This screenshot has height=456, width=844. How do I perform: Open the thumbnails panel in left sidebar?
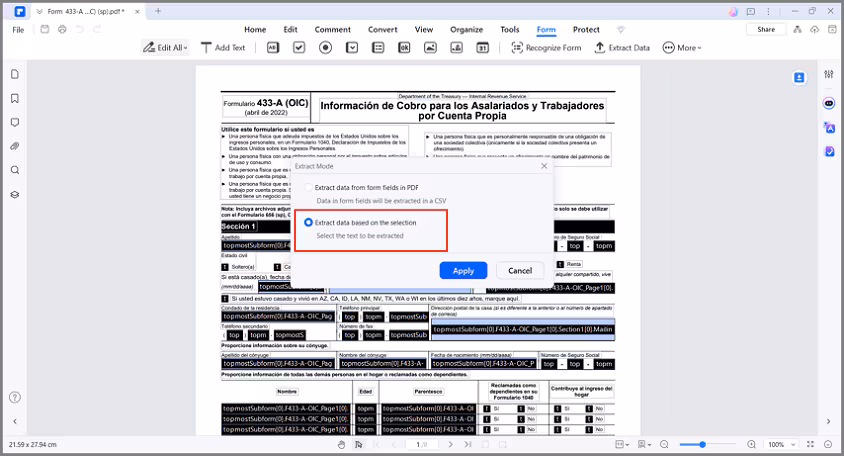[x=15, y=74]
